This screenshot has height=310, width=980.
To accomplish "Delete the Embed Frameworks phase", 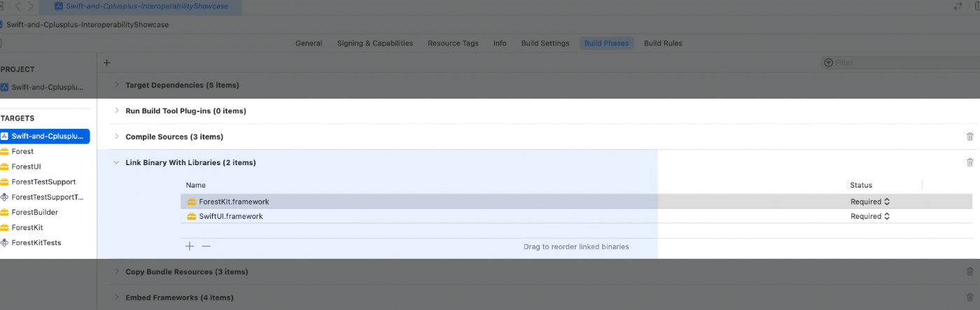I will tap(969, 297).
